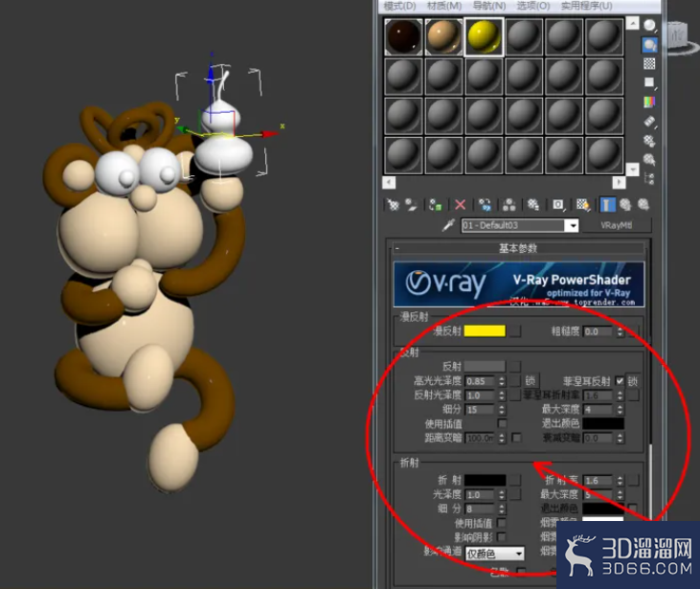The width and height of the screenshot is (700, 589).
Task: Click the sample slots scroll down arrow
Action: [632, 170]
